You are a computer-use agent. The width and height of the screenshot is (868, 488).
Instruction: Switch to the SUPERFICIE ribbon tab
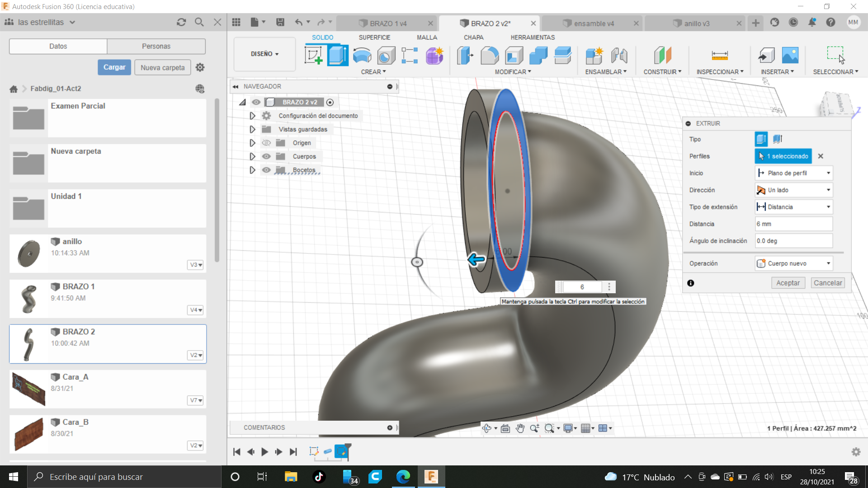pos(374,38)
